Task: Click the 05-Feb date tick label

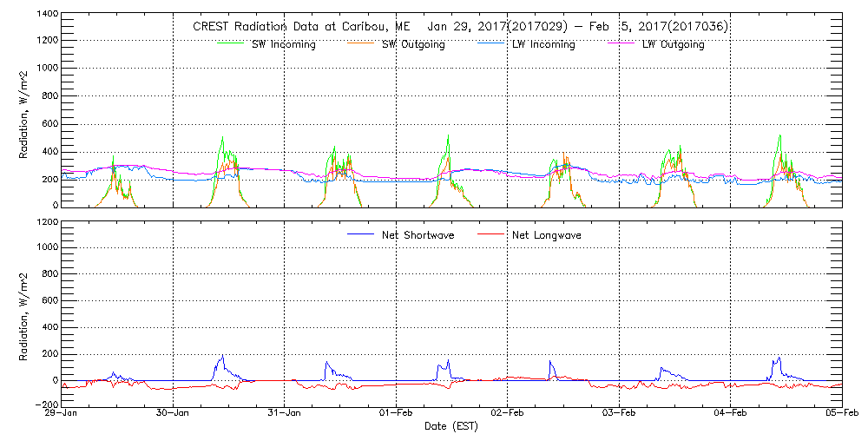Action: (x=840, y=413)
